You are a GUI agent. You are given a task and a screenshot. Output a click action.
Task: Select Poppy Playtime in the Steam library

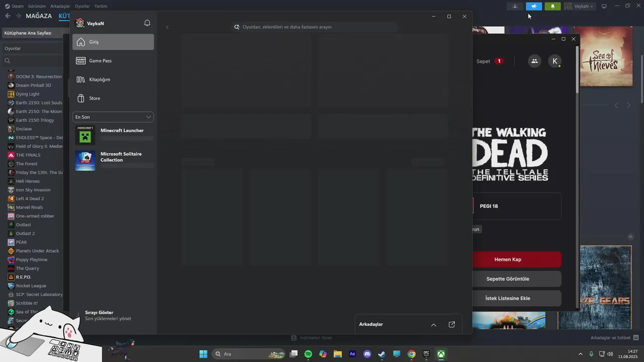point(31,260)
